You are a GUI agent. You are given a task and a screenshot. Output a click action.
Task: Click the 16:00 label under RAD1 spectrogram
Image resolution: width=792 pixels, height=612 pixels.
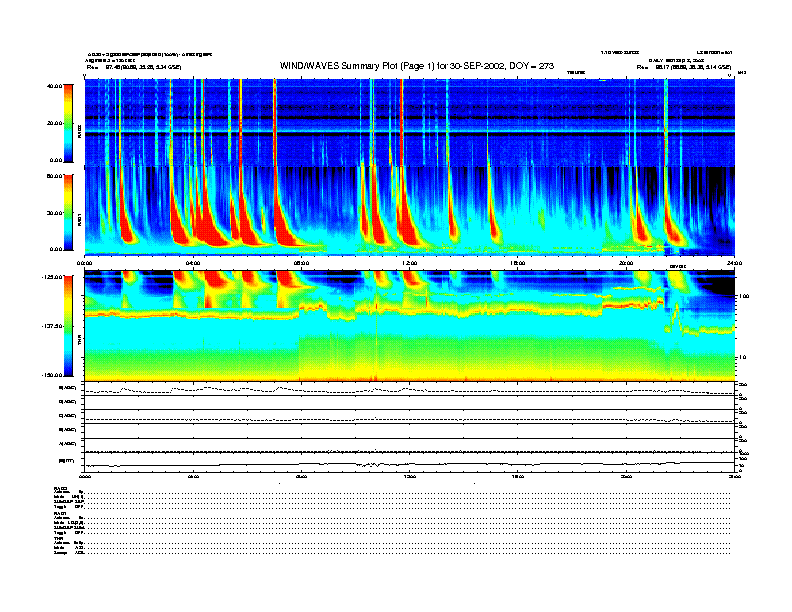point(518,263)
